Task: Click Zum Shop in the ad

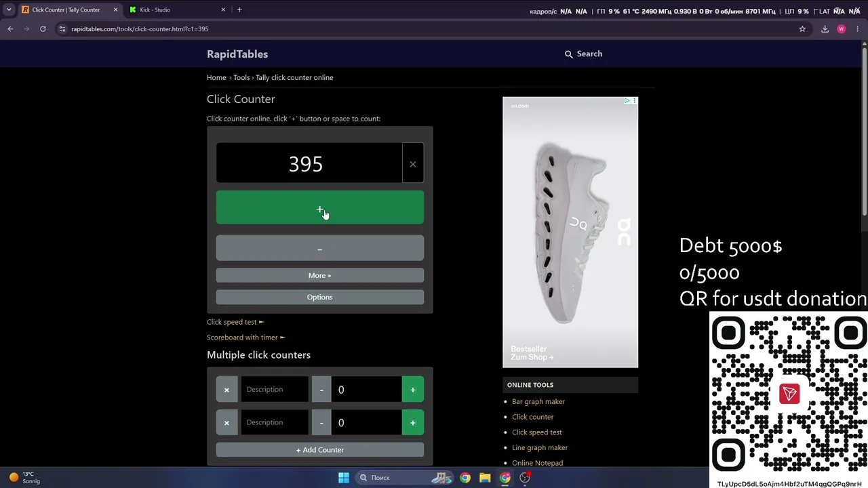Action: coord(532,357)
